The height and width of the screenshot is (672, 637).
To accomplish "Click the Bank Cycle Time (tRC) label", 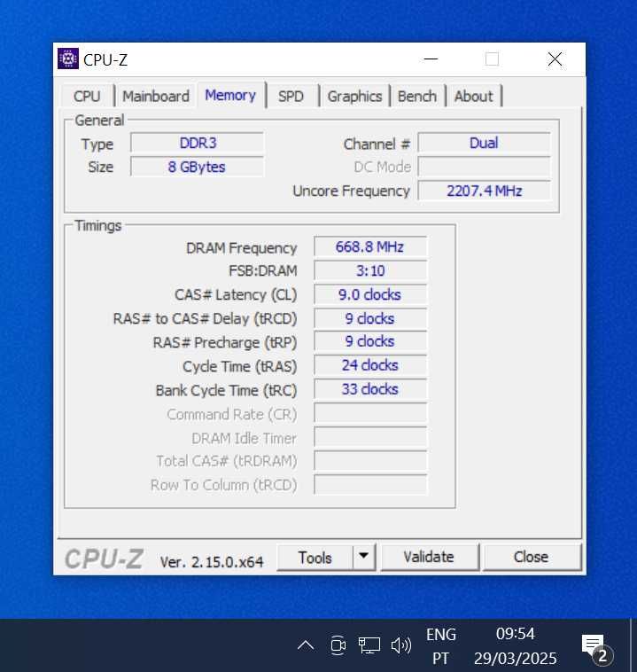I will point(226,390).
